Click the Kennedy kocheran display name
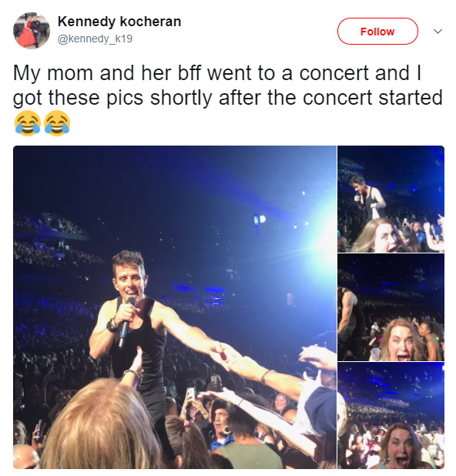 pos(119,22)
